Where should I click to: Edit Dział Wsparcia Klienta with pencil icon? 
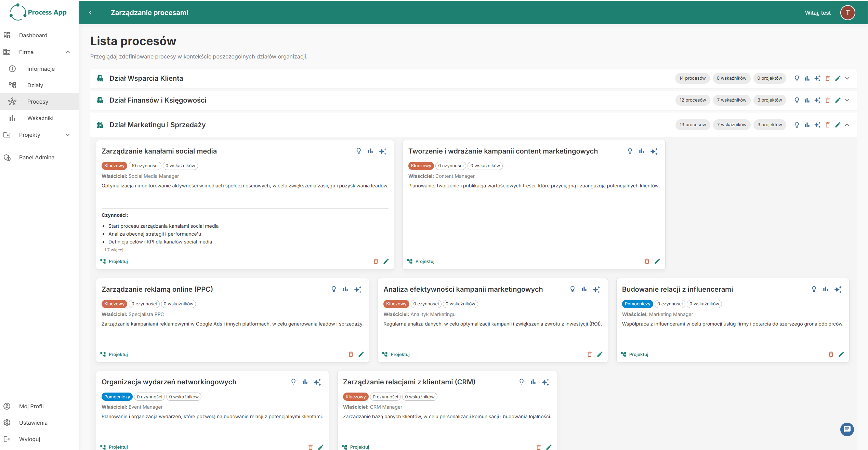pos(838,78)
